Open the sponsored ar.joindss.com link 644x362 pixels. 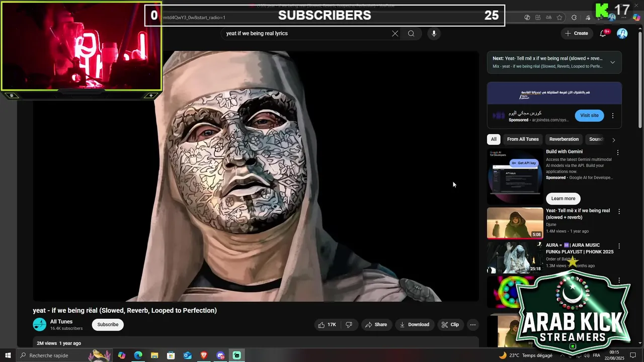550,120
